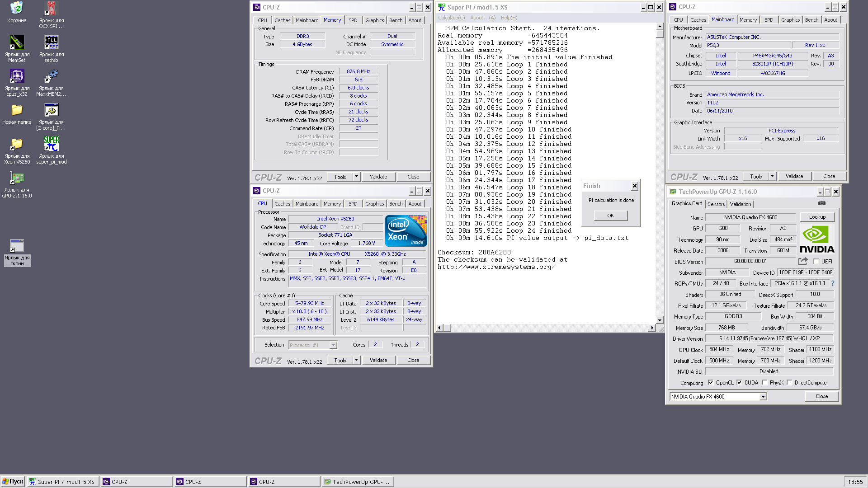This screenshot has width=868, height=488.
Task: Click the Core Speed value 5479.93 MHz
Action: [x=310, y=304]
